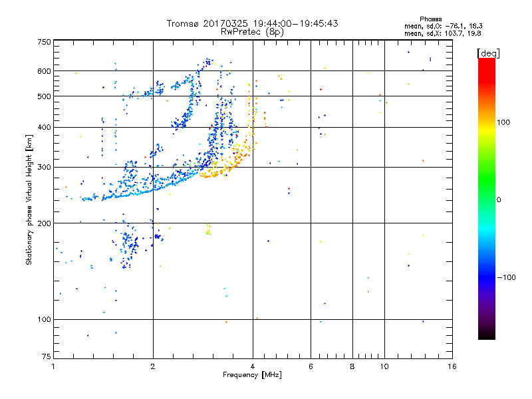Screen dimensions: 532x399
Task: Click the x-axis tick label '10'
Action: pyautogui.click(x=384, y=366)
